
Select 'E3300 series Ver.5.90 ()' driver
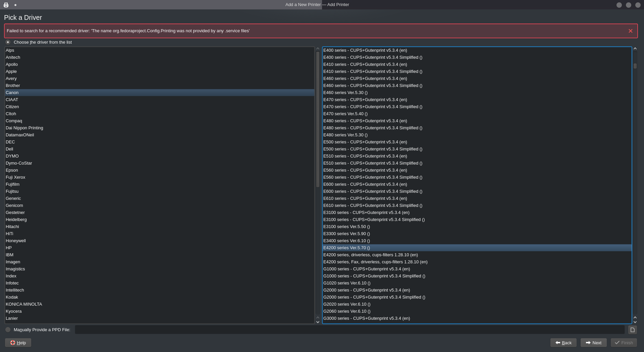[477, 234]
